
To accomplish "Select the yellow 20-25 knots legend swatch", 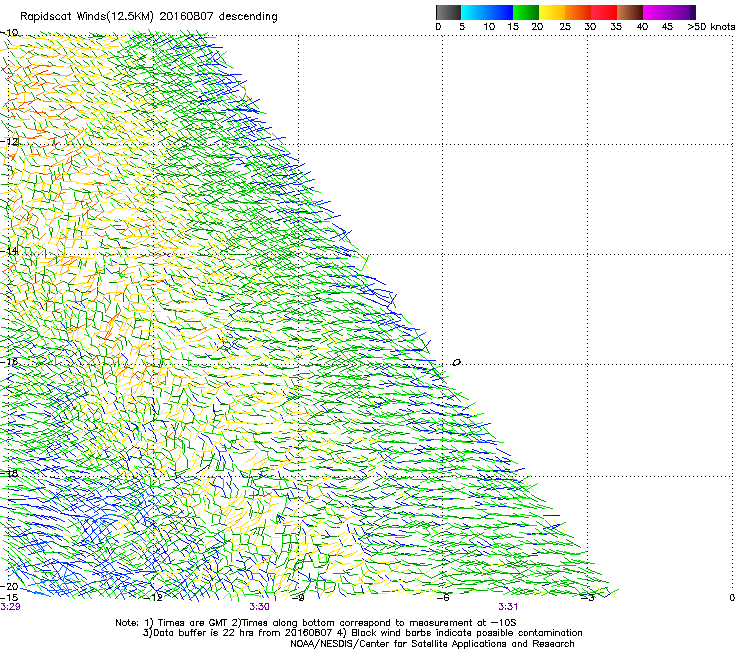I will click(552, 12).
